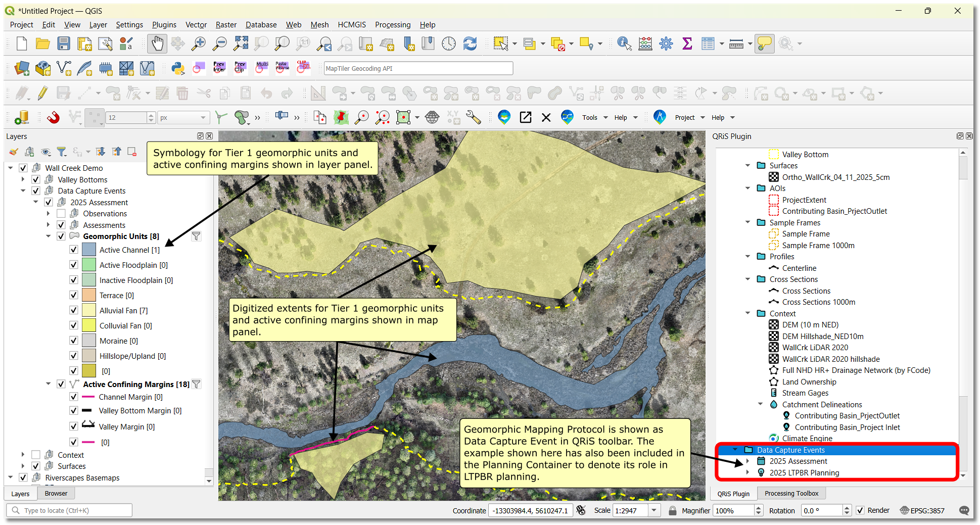
Task: Open the Vector menu
Action: pos(196,24)
